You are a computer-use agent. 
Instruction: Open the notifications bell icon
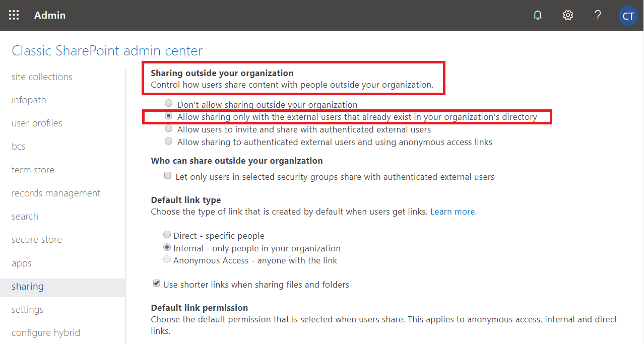tap(538, 15)
